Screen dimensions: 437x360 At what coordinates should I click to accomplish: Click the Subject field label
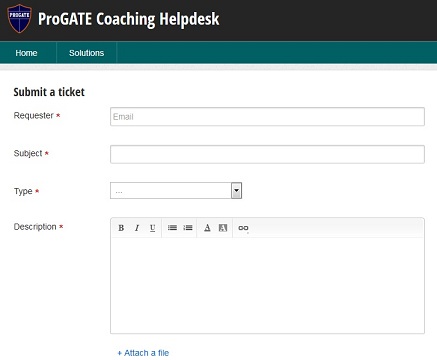pyautogui.click(x=28, y=153)
